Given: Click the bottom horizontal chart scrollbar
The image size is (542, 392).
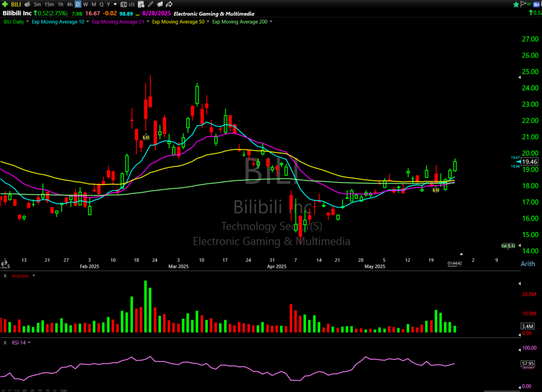Looking at the screenshot, I should [x=501, y=391].
